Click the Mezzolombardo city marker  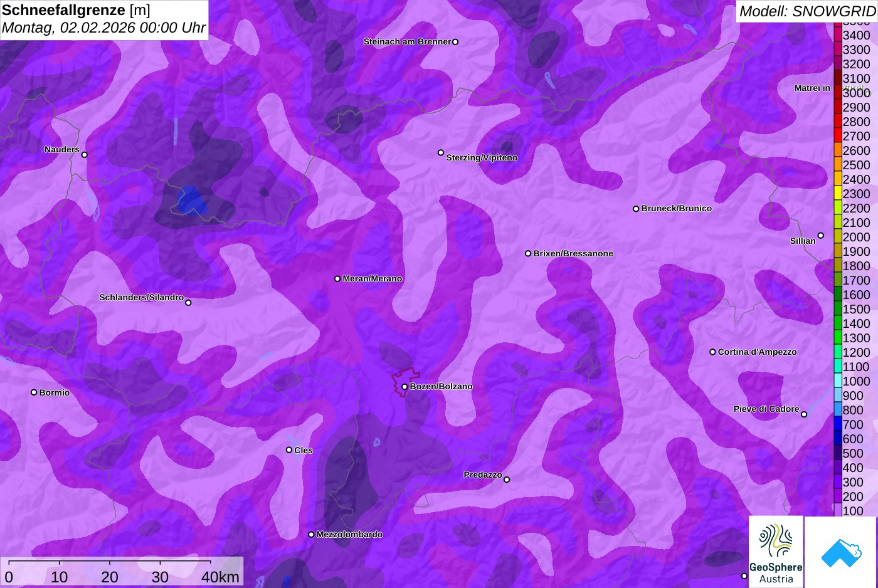point(311,535)
